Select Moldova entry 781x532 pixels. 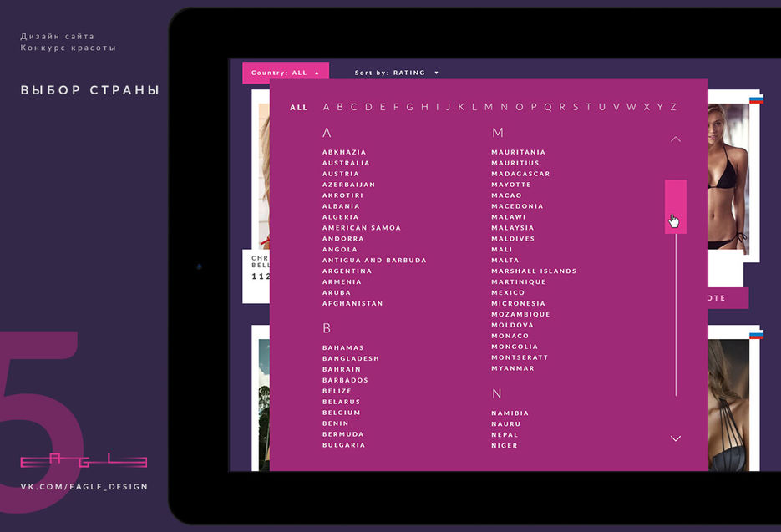pos(513,325)
